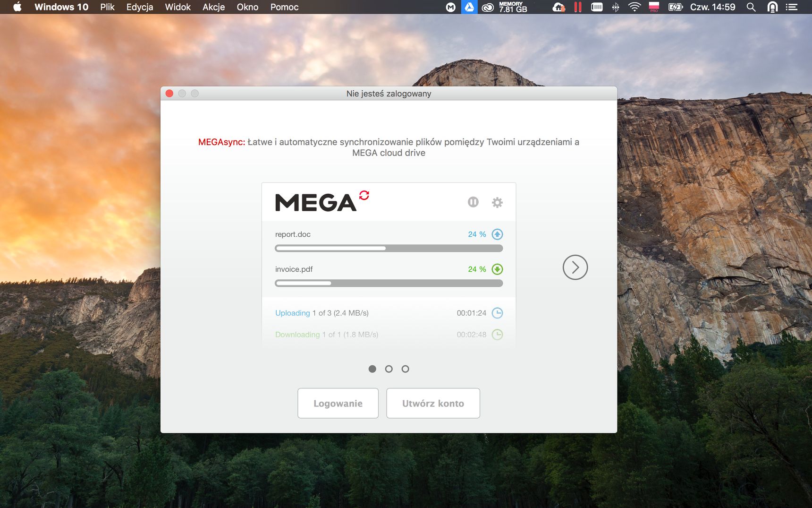Click the Downloading 1 of 1 status
Screen dimensions: 812x508
click(x=327, y=335)
